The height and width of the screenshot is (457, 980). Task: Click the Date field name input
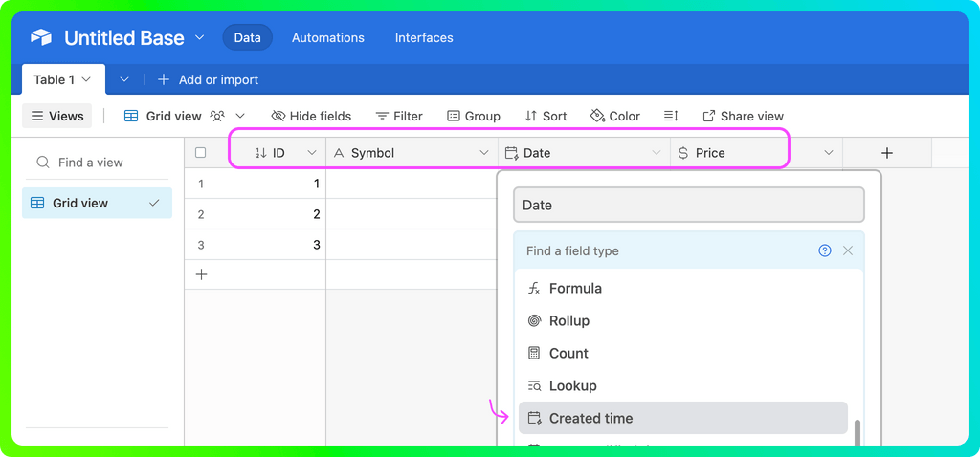point(688,205)
